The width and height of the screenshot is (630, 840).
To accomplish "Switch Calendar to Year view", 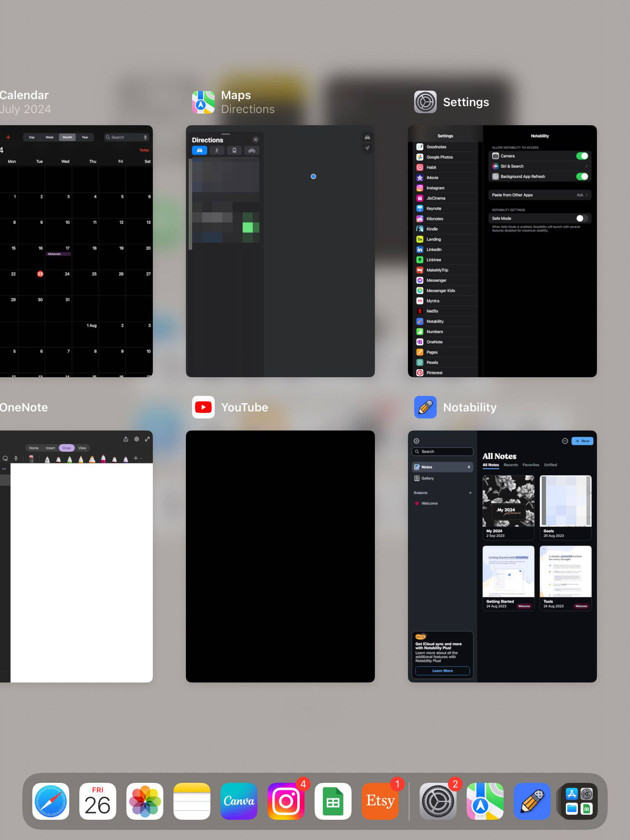I will [x=85, y=137].
